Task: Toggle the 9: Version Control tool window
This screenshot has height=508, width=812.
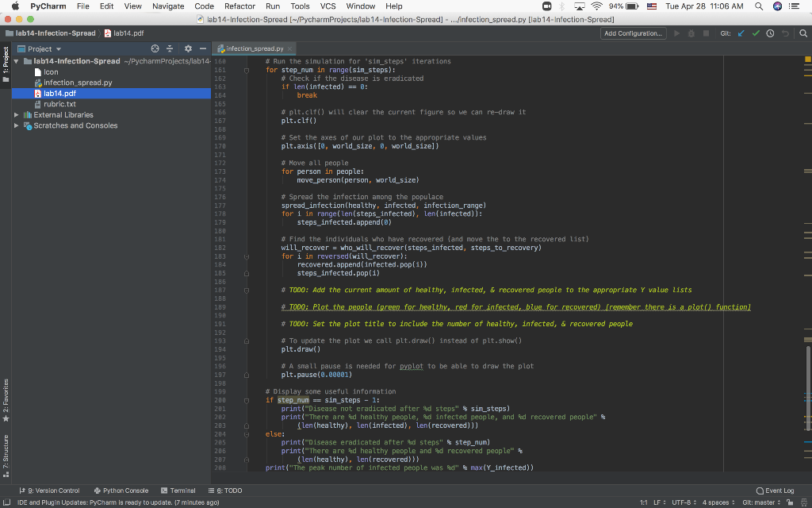Action: click(x=49, y=491)
